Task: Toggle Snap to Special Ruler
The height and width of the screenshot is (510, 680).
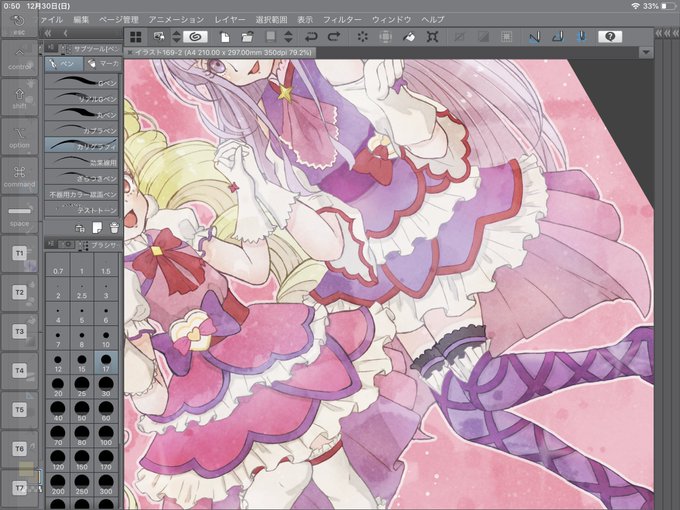Action: click(558, 37)
